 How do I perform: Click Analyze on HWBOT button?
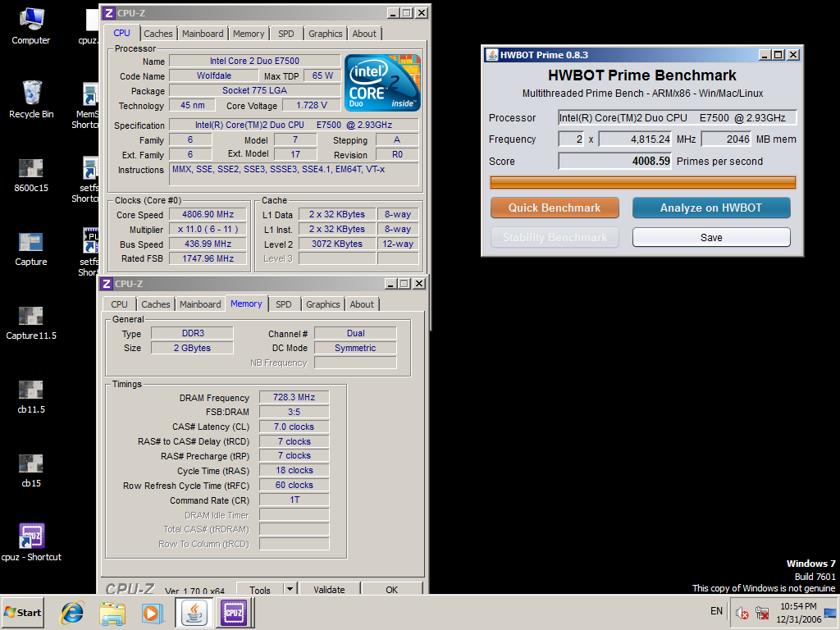click(711, 208)
